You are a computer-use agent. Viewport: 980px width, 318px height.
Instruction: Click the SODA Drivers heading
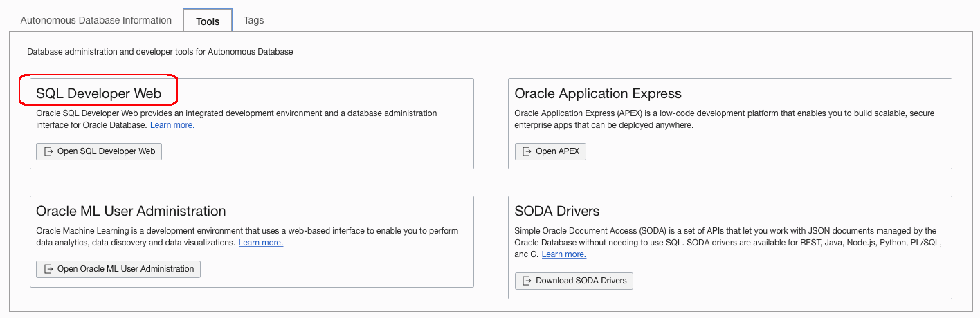pyautogui.click(x=557, y=212)
